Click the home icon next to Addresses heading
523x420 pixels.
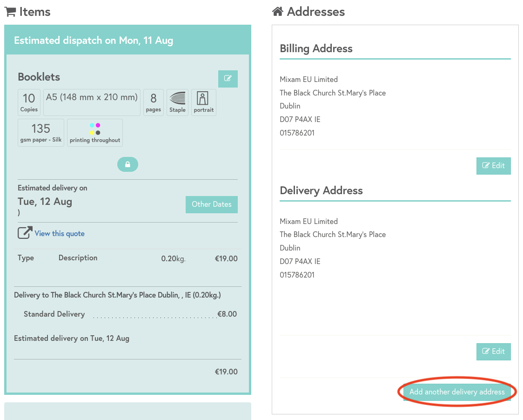point(278,11)
